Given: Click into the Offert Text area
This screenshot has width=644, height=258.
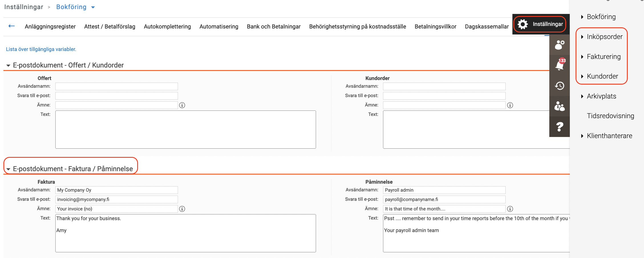Looking at the screenshot, I should click(x=186, y=130).
